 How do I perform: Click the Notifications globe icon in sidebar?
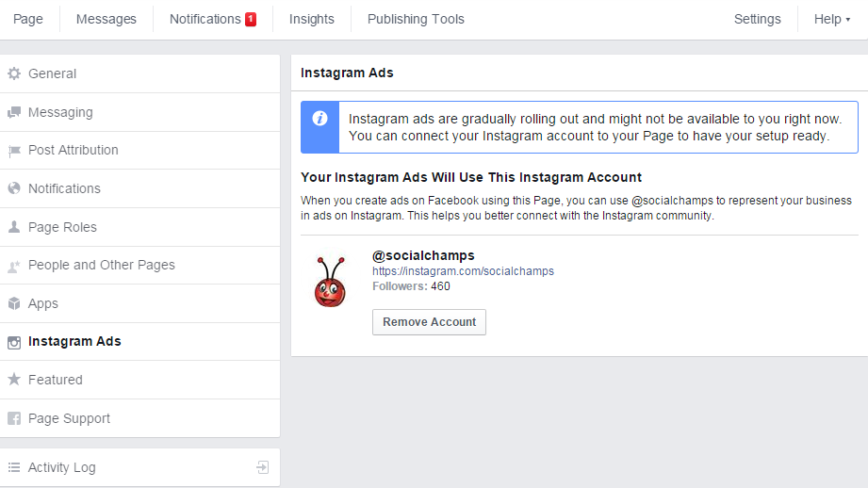[14, 188]
